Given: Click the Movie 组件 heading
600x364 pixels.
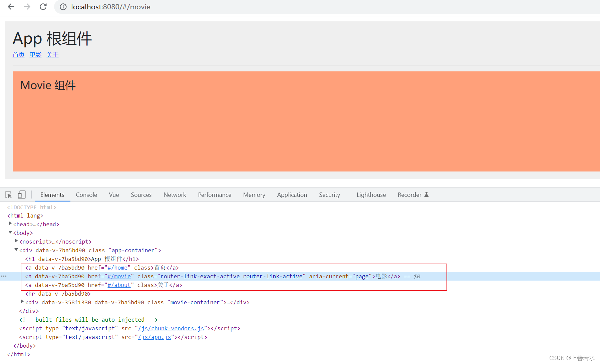Looking at the screenshot, I should [48, 85].
